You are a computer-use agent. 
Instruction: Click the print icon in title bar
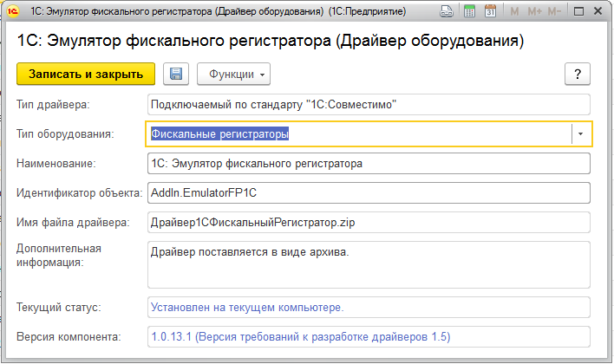click(447, 11)
